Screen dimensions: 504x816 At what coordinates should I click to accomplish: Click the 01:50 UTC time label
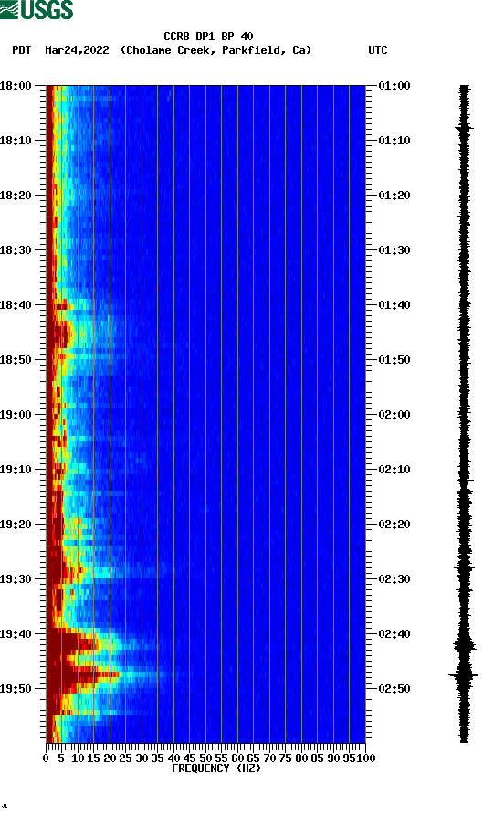[394, 360]
